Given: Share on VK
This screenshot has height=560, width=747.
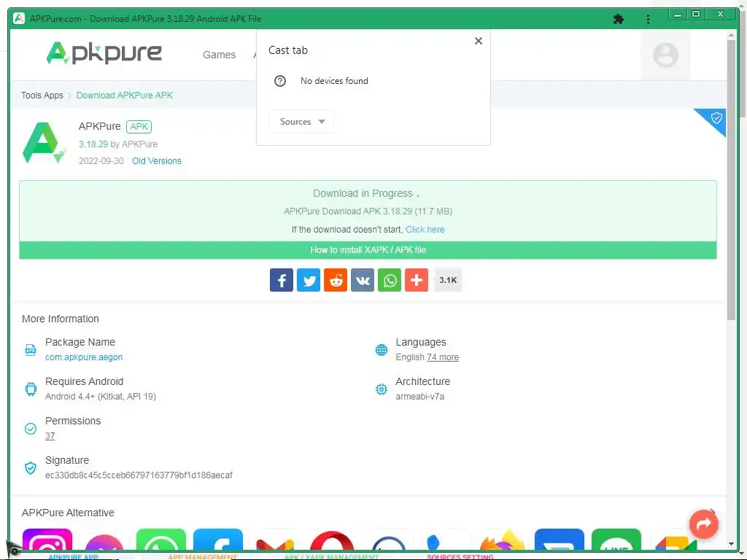Looking at the screenshot, I should point(363,280).
